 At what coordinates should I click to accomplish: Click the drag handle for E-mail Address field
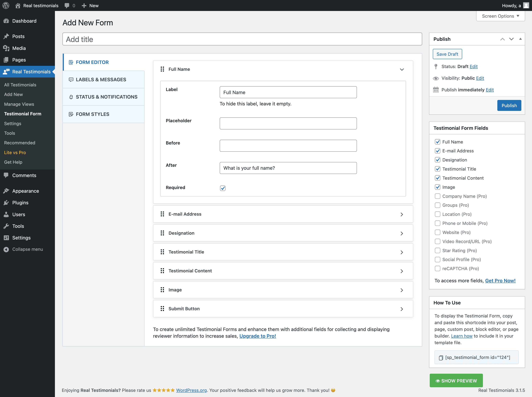162,214
